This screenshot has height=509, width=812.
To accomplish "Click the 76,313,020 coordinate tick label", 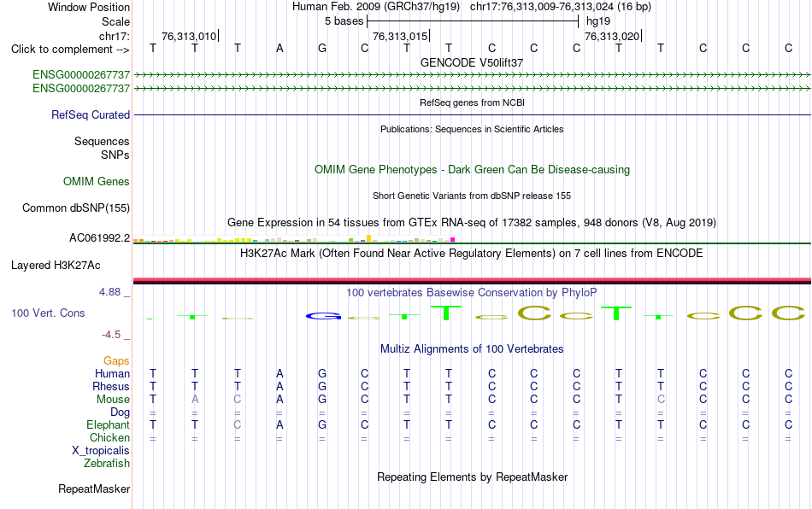I will tap(612, 36).
